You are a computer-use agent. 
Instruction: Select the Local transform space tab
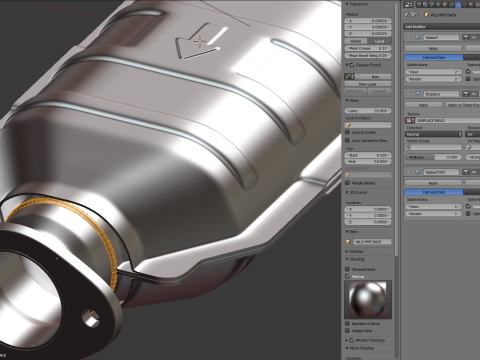coord(379,41)
